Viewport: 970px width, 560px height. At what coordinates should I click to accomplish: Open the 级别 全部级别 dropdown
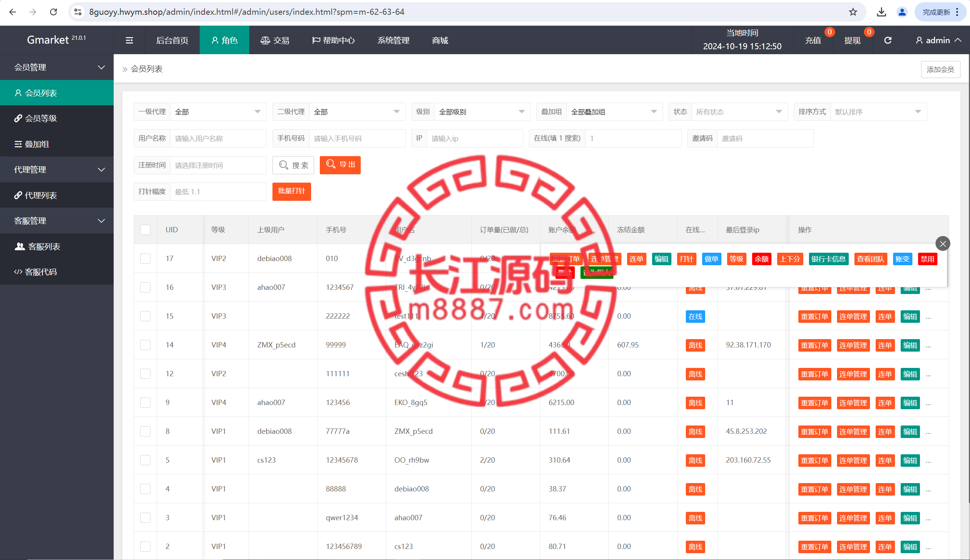coord(482,111)
